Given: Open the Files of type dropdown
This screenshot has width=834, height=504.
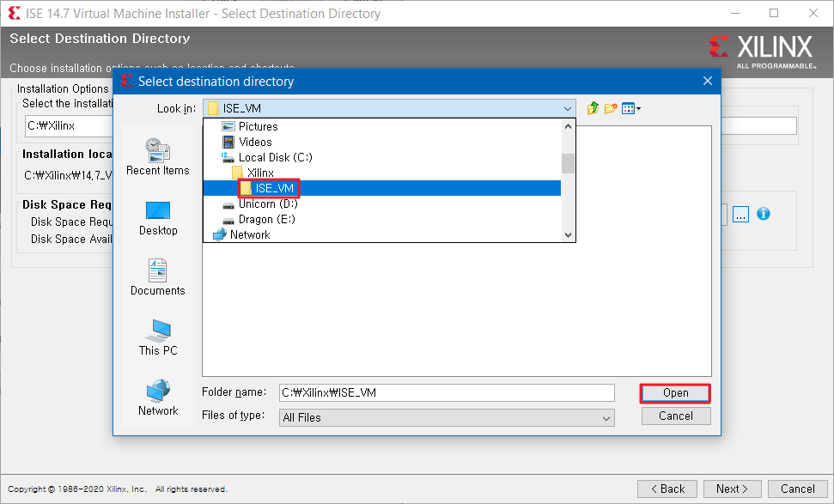Looking at the screenshot, I should 447,417.
